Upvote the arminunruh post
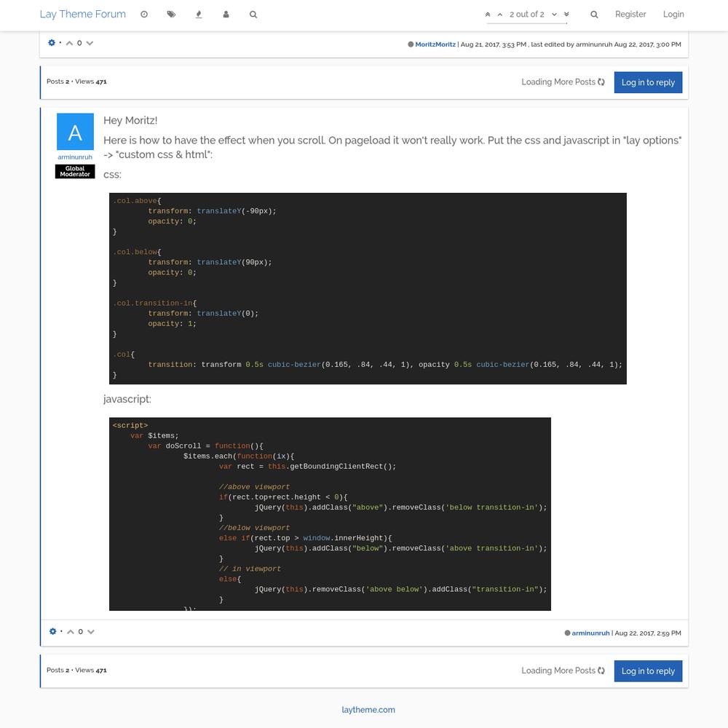The image size is (728, 728). [70, 632]
